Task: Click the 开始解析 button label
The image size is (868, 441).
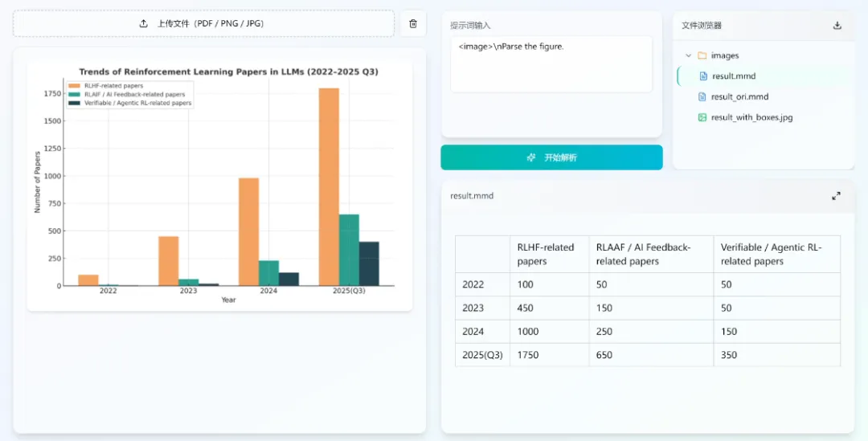Action: tap(560, 157)
